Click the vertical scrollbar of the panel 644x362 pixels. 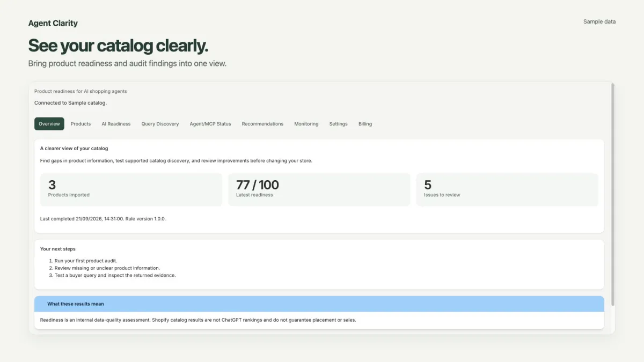click(x=612, y=194)
